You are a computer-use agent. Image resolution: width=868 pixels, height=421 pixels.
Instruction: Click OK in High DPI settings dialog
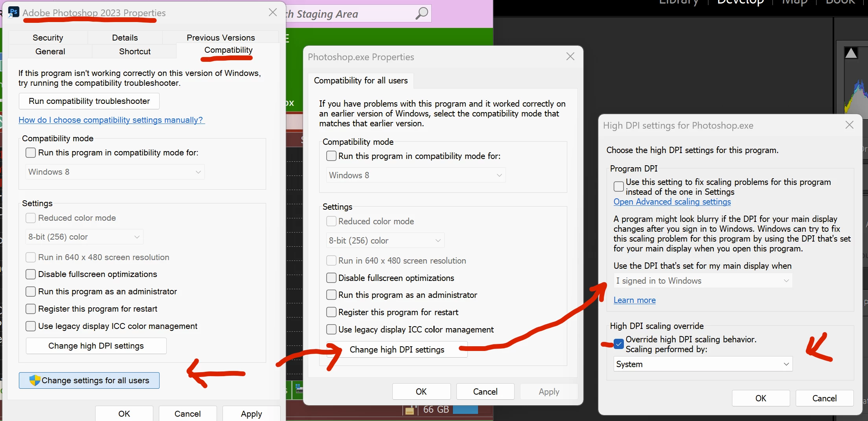[761, 398]
